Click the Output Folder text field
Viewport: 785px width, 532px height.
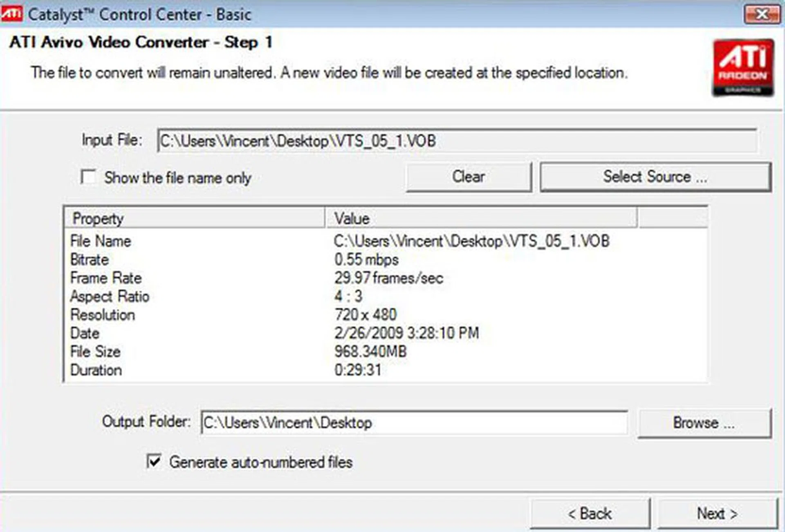(414, 422)
